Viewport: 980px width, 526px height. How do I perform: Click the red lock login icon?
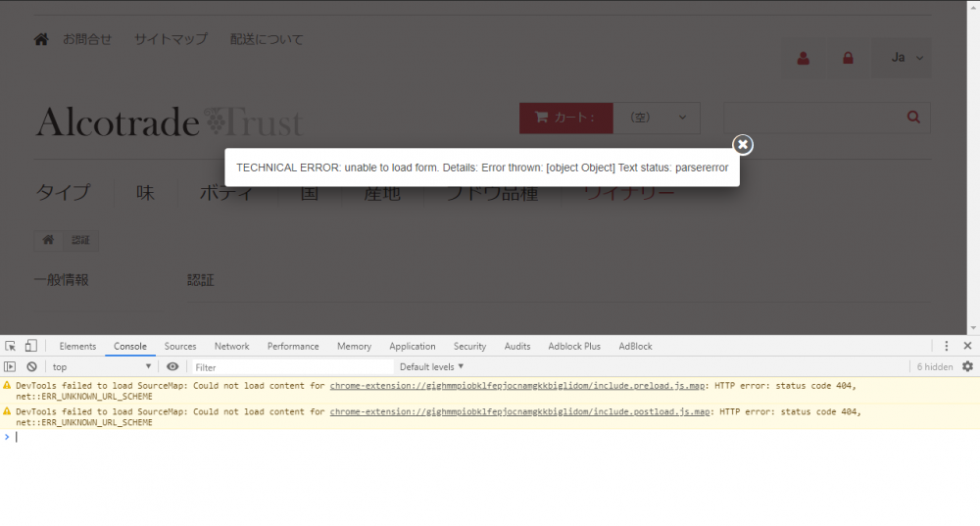(848, 58)
